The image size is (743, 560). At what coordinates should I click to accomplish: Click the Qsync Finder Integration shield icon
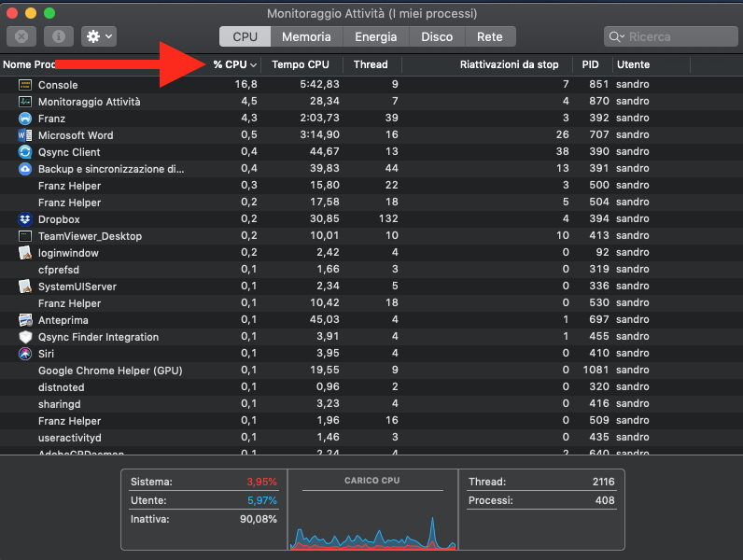(24, 337)
